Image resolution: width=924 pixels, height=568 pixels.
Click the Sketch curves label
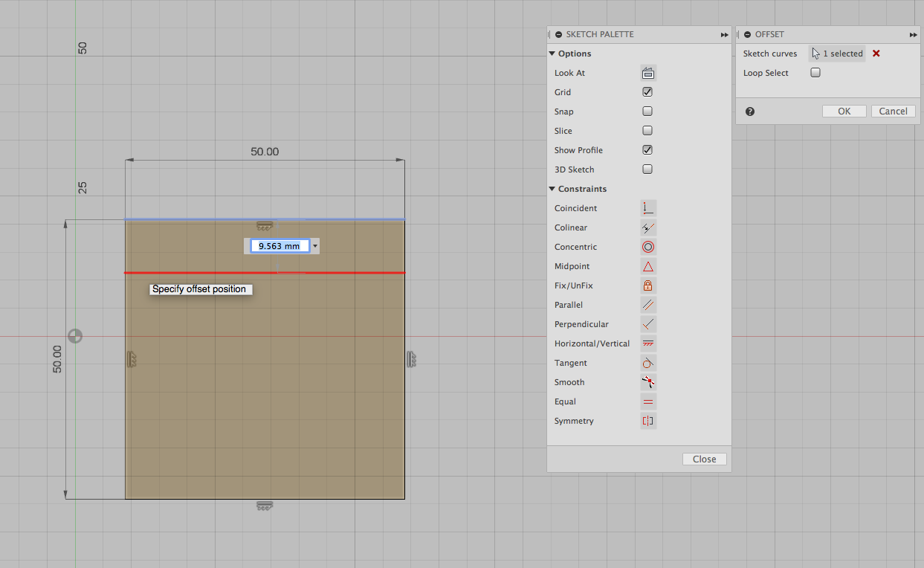[770, 54]
